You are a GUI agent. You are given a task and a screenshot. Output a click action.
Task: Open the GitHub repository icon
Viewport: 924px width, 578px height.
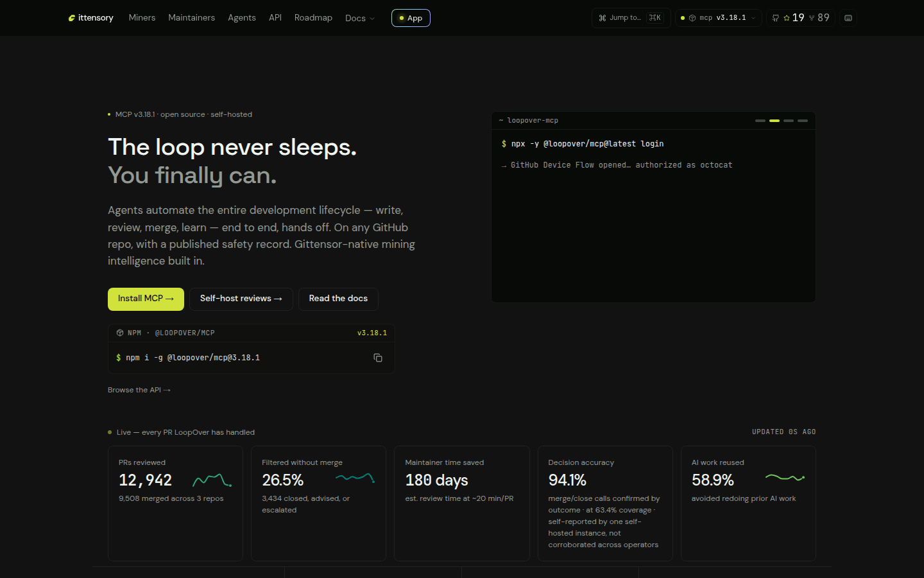tap(776, 18)
